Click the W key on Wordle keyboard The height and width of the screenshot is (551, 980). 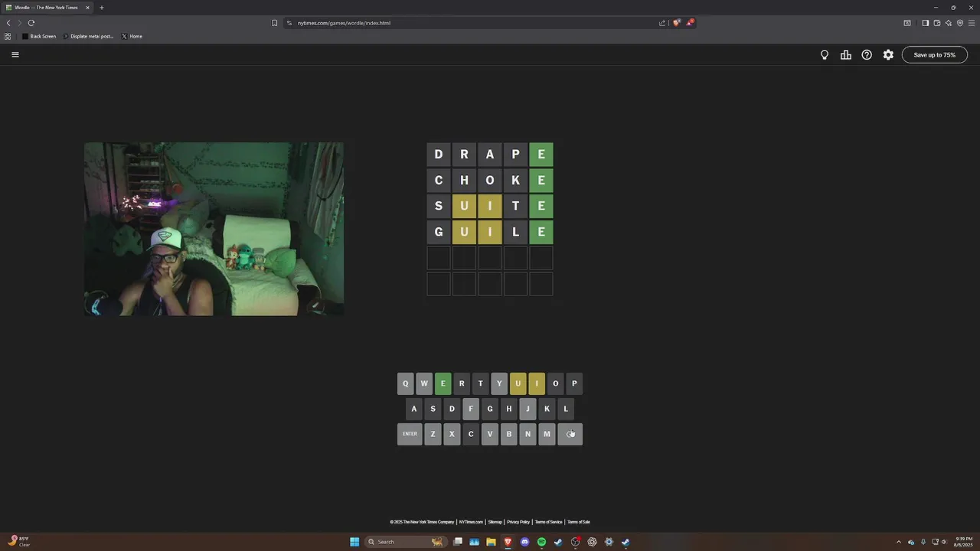click(424, 383)
